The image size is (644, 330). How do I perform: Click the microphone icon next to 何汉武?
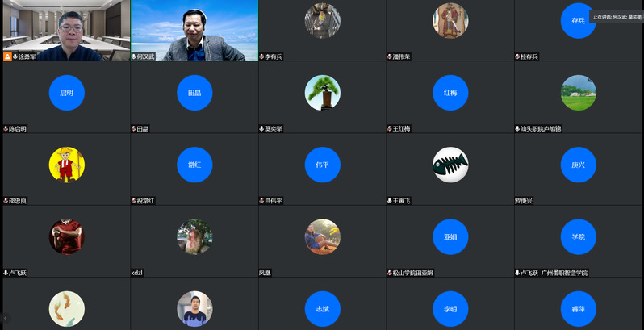click(134, 56)
